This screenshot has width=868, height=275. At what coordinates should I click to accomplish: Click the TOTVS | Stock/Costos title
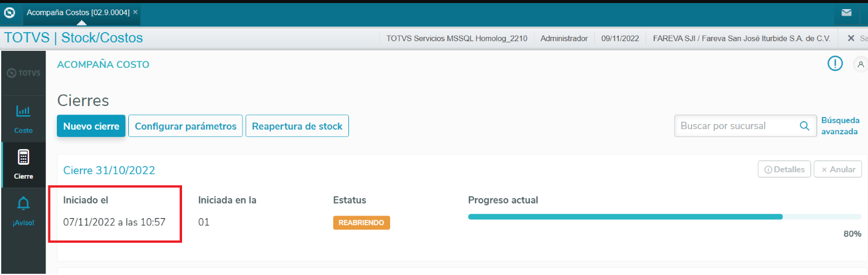73,38
